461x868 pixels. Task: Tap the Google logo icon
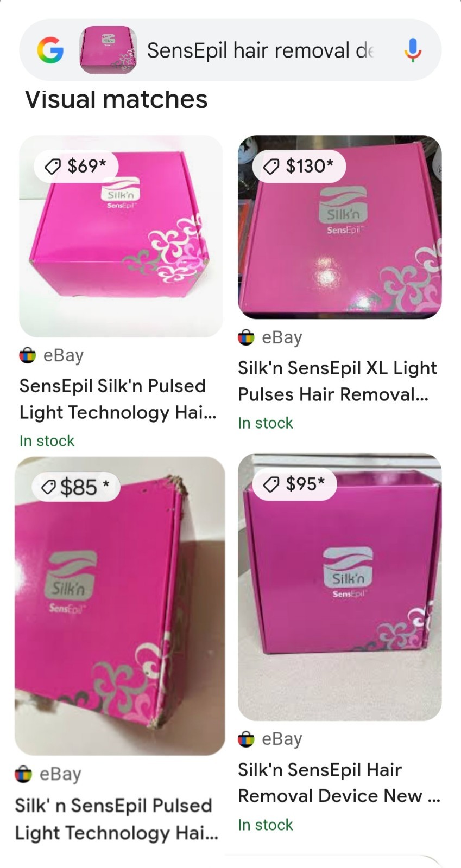pos(50,50)
